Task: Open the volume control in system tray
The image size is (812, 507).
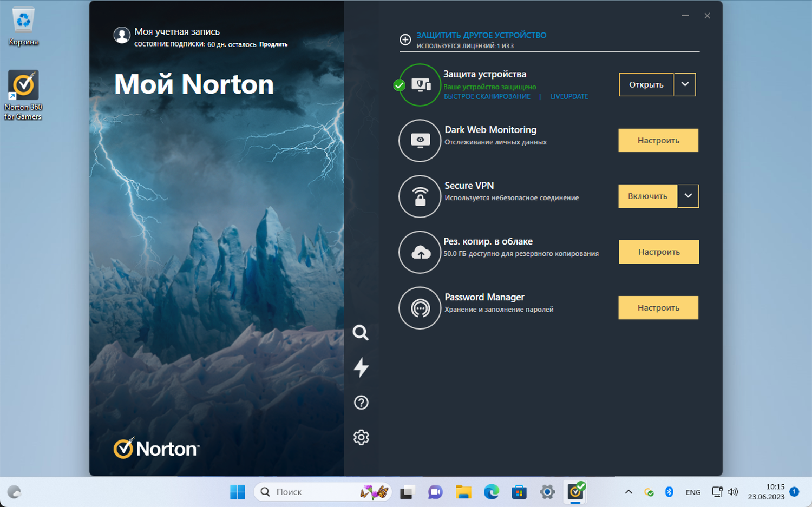Action: (x=732, y=492)
